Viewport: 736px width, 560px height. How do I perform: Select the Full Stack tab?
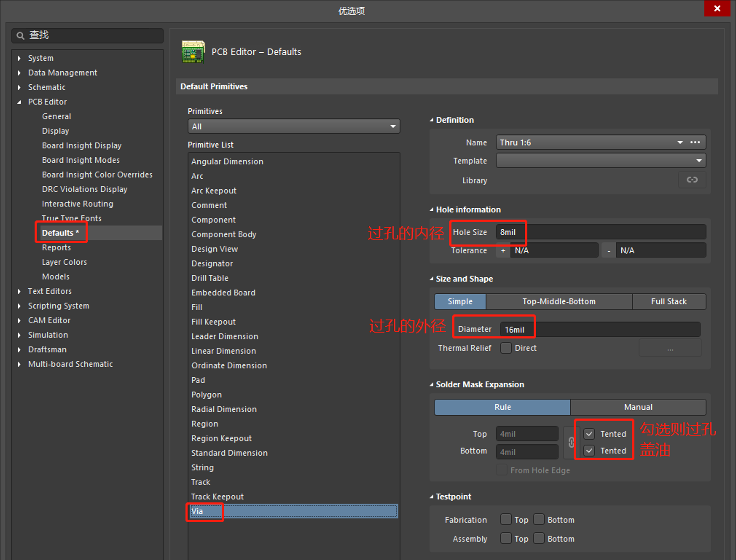[669, 301]
